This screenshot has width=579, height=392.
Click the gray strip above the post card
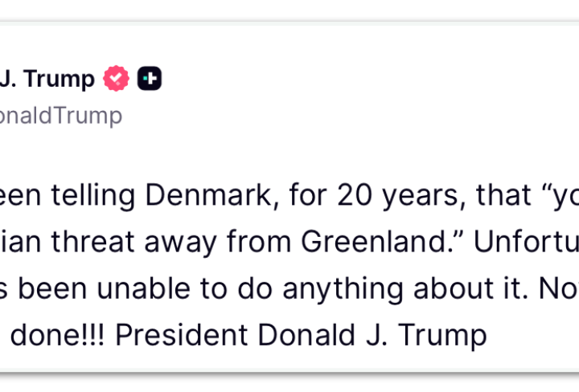click(x=289, y=10)
